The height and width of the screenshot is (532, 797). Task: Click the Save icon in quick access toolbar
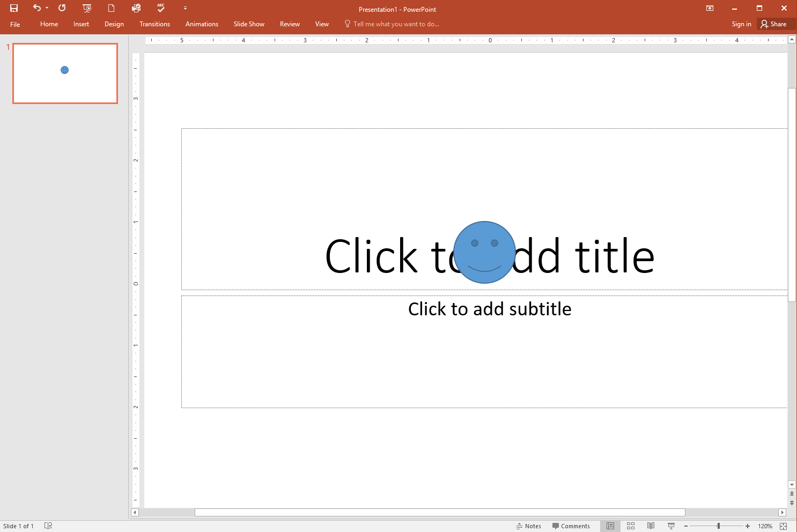(14, 8)
